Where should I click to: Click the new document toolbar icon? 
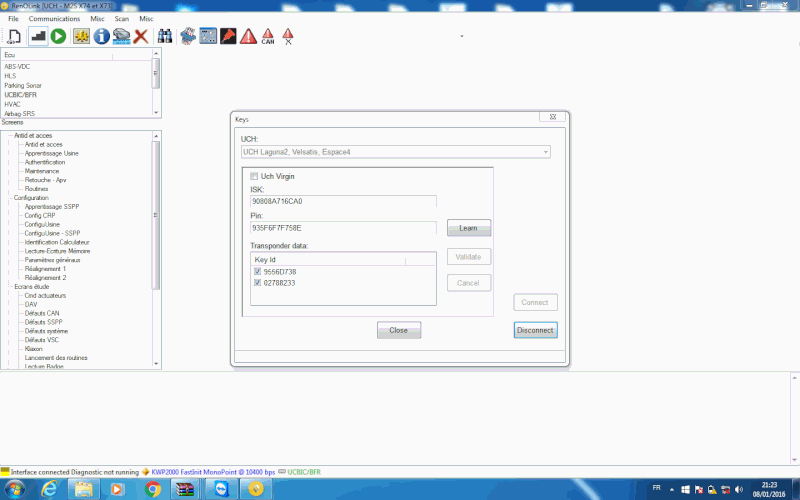(14, 36)
